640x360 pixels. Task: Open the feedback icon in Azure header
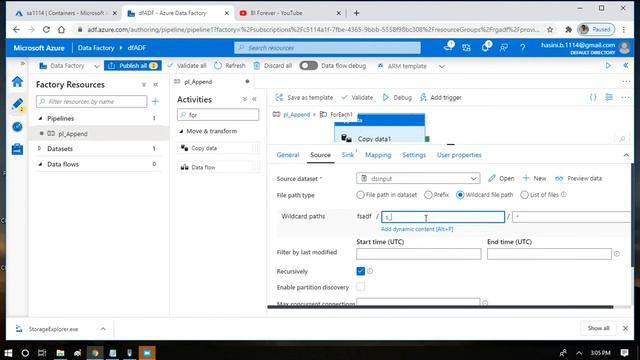(504, 48)
